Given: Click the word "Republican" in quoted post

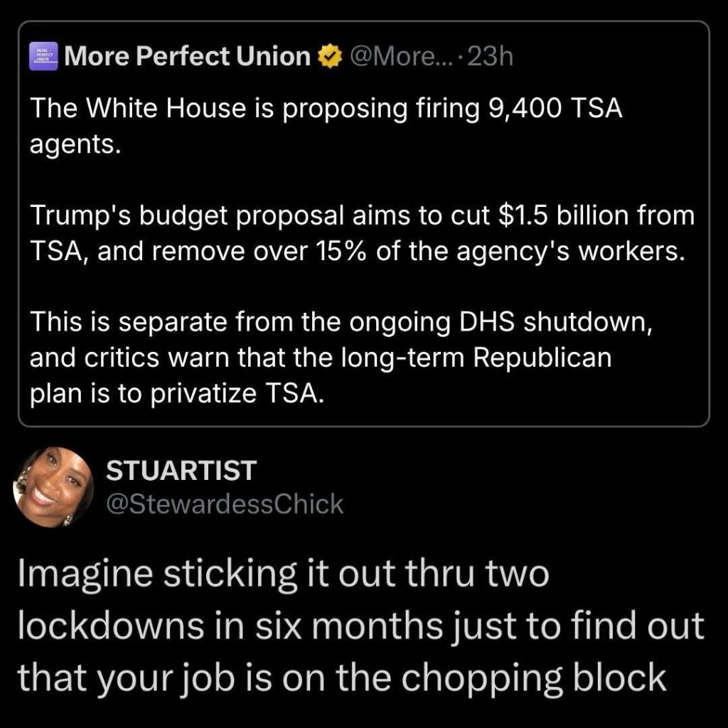Looking at the screenshot, I should (542, 357).
